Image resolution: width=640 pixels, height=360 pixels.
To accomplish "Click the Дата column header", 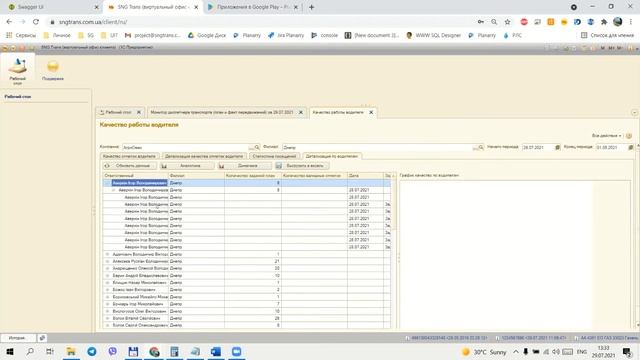I will click(365, 176).
